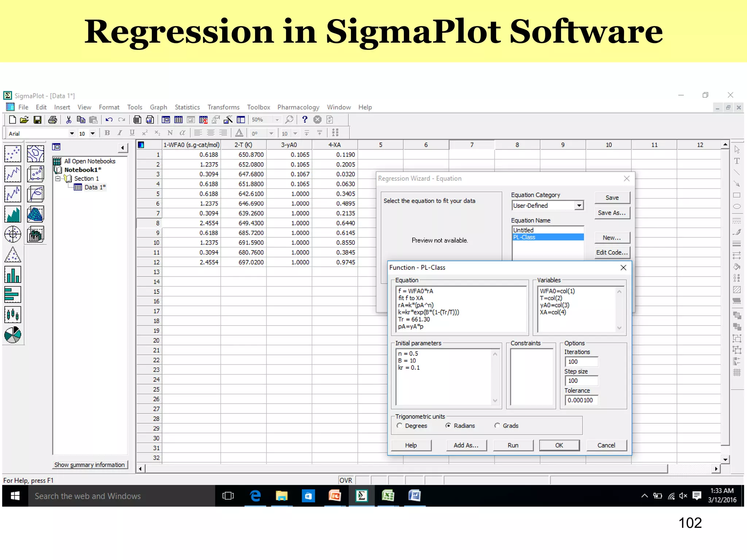Select the scatter plot graph icon

[13, 154]
